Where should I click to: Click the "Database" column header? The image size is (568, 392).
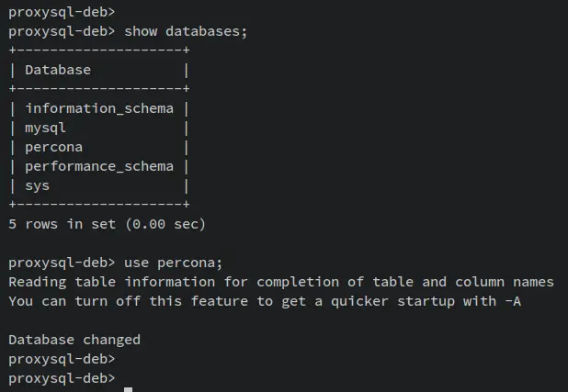pos(58,70)
